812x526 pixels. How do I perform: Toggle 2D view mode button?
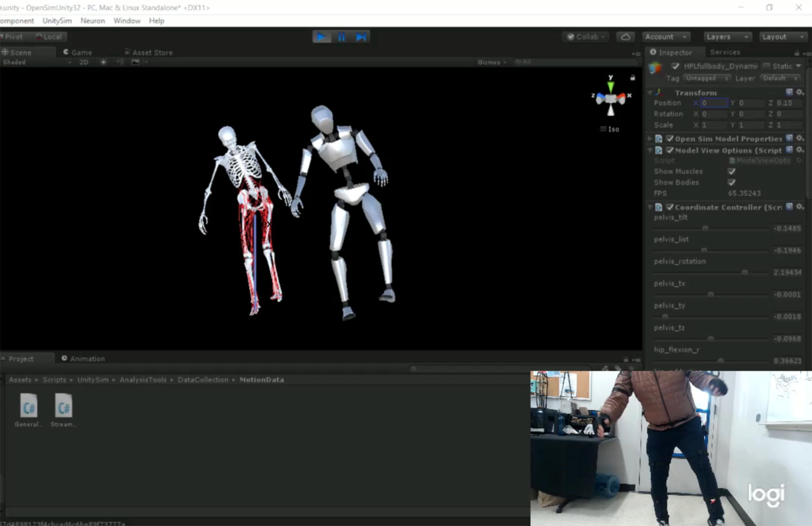tap(84, 62)
